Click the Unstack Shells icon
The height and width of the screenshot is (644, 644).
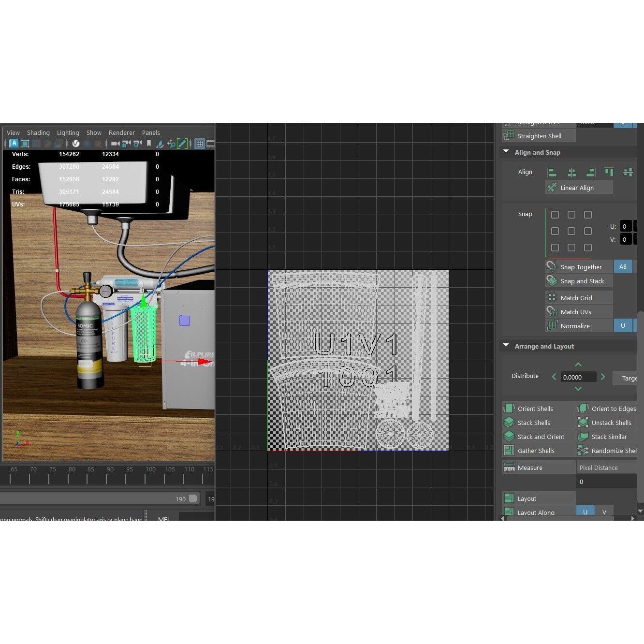coord(583,423)
